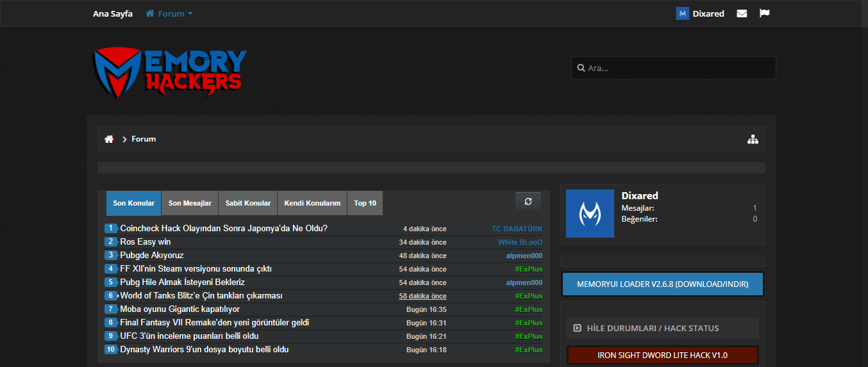
Task: Open Moba oyunu Gigantic kapatılıyor topic
Action: [180, 309]
